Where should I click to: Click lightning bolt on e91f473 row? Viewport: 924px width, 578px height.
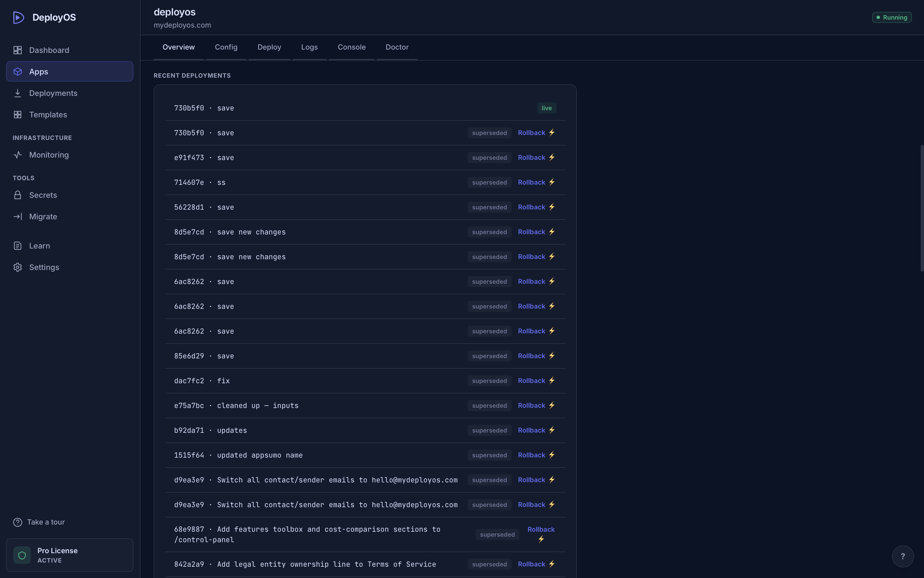point(552,158)
